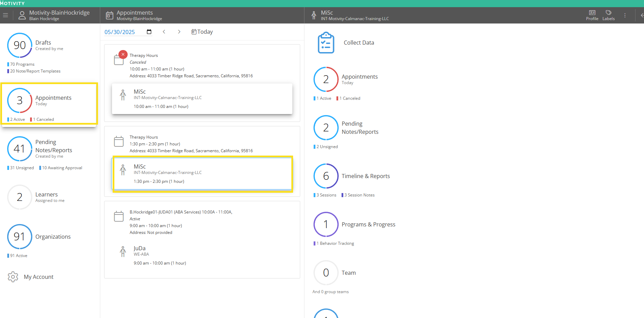Click 91 Active under Organizations
Screen dimensions: 644x318
(17, 256)
